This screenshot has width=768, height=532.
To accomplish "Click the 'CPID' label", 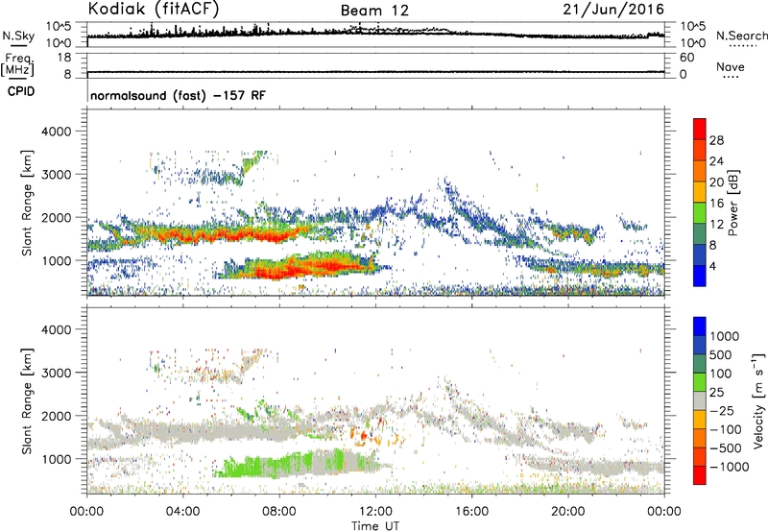I will (21, 91).
